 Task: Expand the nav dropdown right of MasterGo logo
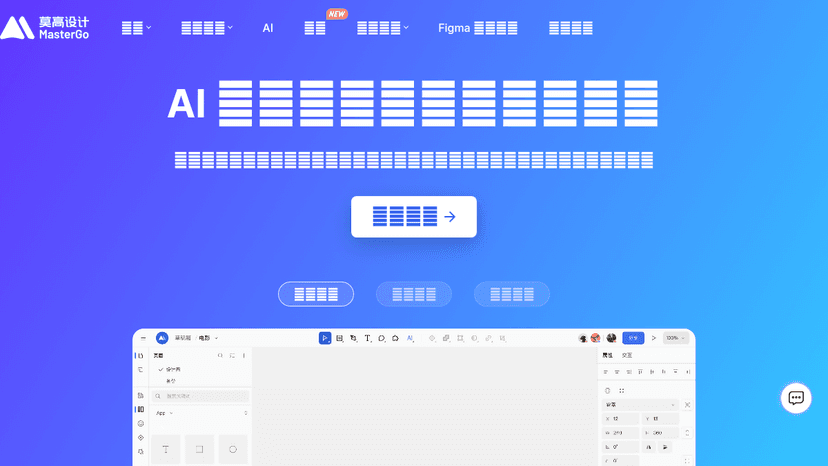(136, 28)
